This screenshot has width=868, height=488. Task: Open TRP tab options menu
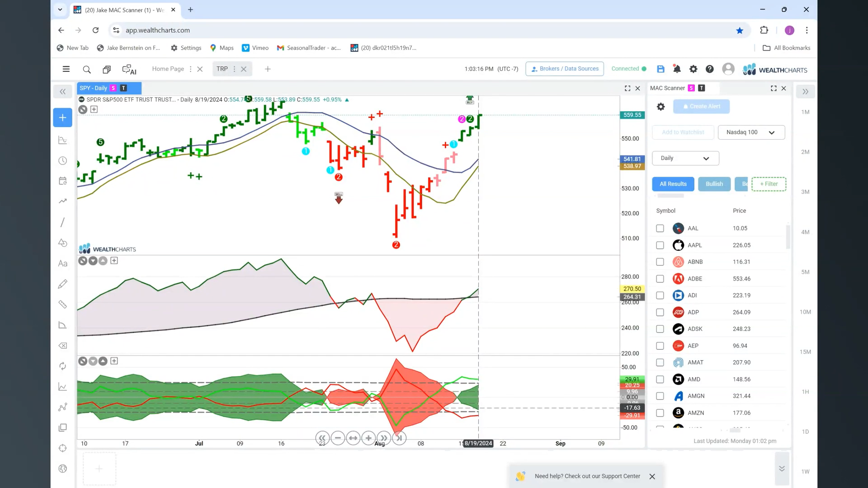click(234, 69)
